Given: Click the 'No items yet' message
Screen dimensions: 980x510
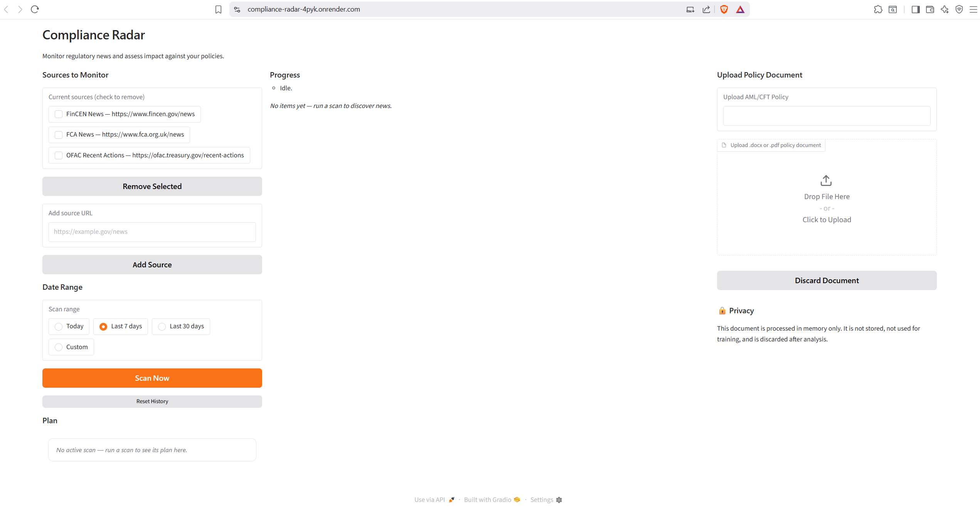Looking at the screenshot, I should pyautogui.click(x=331, y=106).
